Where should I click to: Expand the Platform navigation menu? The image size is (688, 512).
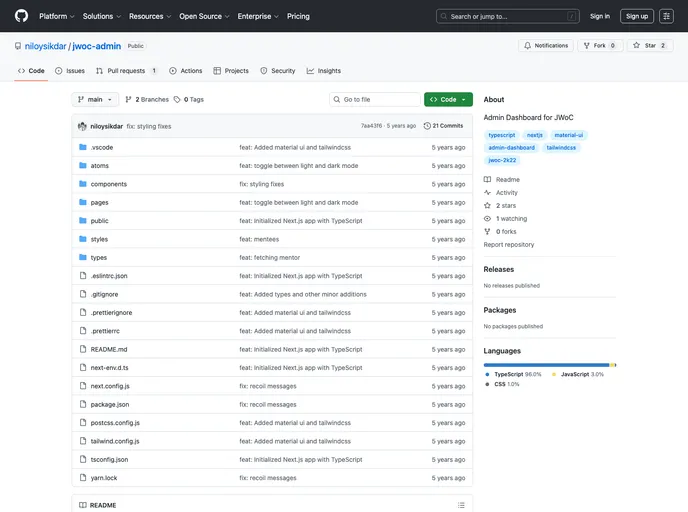(x=56, y=16)
